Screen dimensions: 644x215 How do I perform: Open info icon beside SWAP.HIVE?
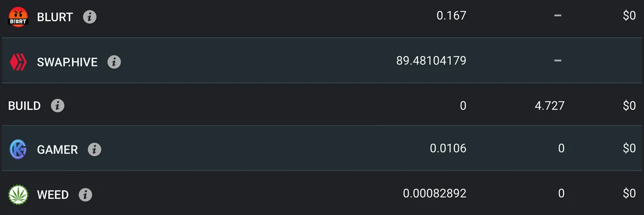tap(114, 62)
